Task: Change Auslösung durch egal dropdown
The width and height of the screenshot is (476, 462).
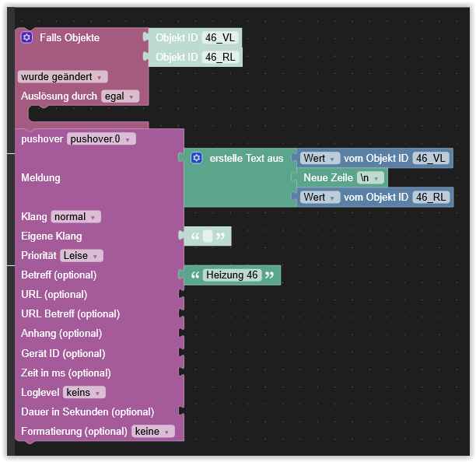Action: point(121,96)
